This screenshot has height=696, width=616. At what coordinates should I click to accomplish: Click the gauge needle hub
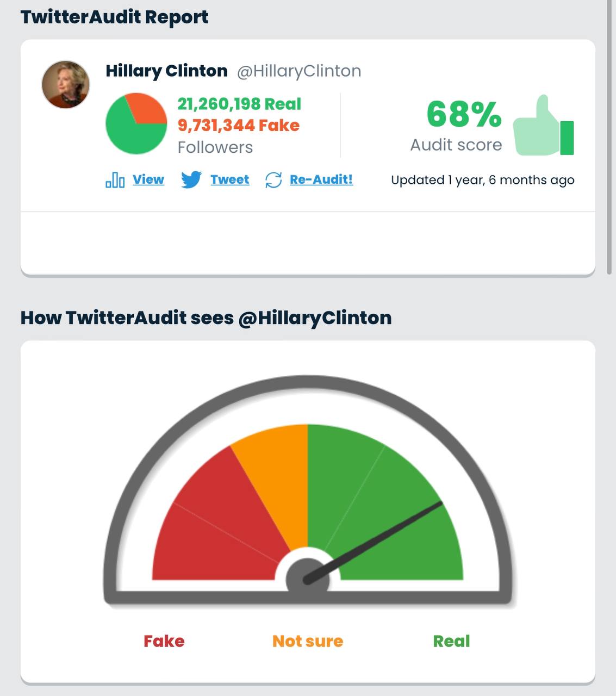coord(308,580)
